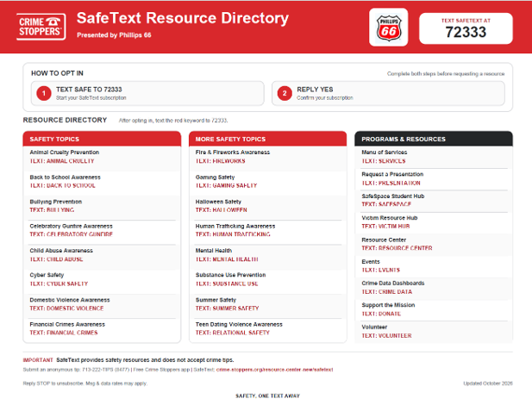
Task: Click 'TEXT: CELEBRATORY GUNFIRE' keyword
Action: pyautogui.click(x=72, y=234)
